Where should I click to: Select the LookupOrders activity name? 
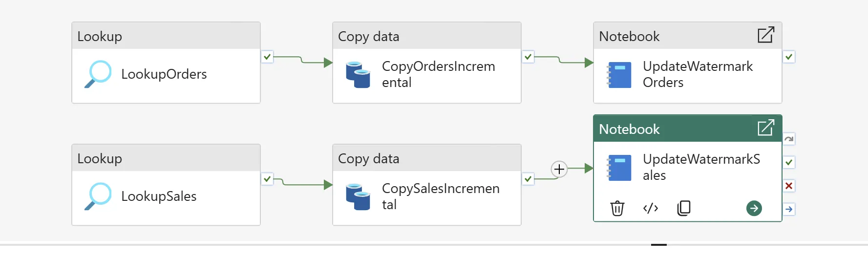pyautogui.click(x=164, y=74)
